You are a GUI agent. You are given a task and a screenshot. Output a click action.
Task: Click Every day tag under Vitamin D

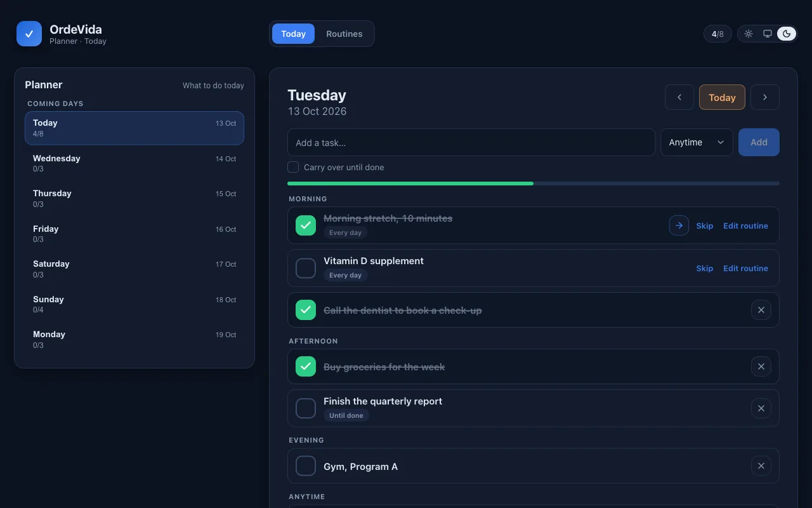345,275
